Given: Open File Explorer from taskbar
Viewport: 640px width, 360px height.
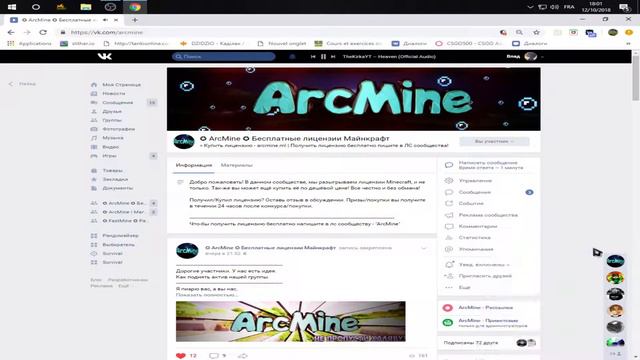Looking at the screenshot, I should (x=86, y=7).
